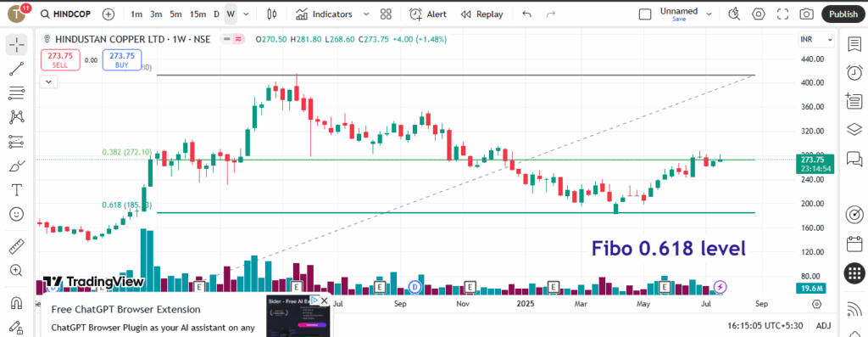Viewport: 868px width, 337px height.
Task: Select the text annotation tool
Action: [x=17, y=190]
